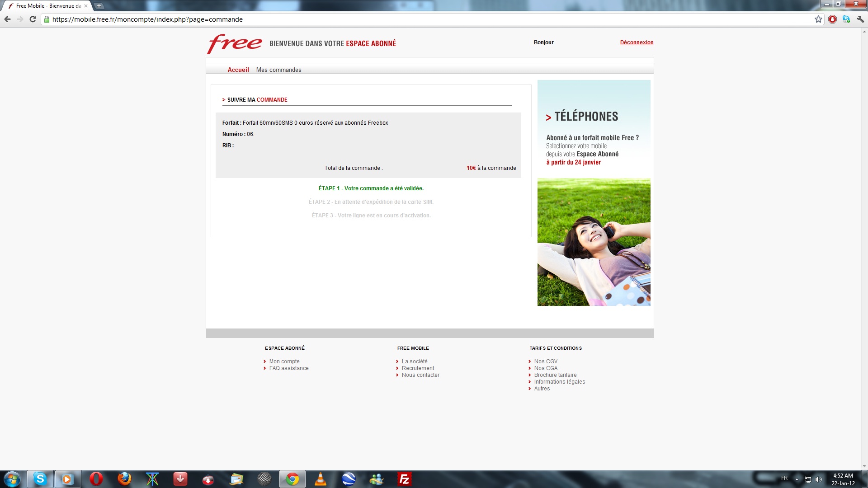Open the Brochure tarifaire link
868x488 pixels.
pyautogui.click(x=555, y=375)
